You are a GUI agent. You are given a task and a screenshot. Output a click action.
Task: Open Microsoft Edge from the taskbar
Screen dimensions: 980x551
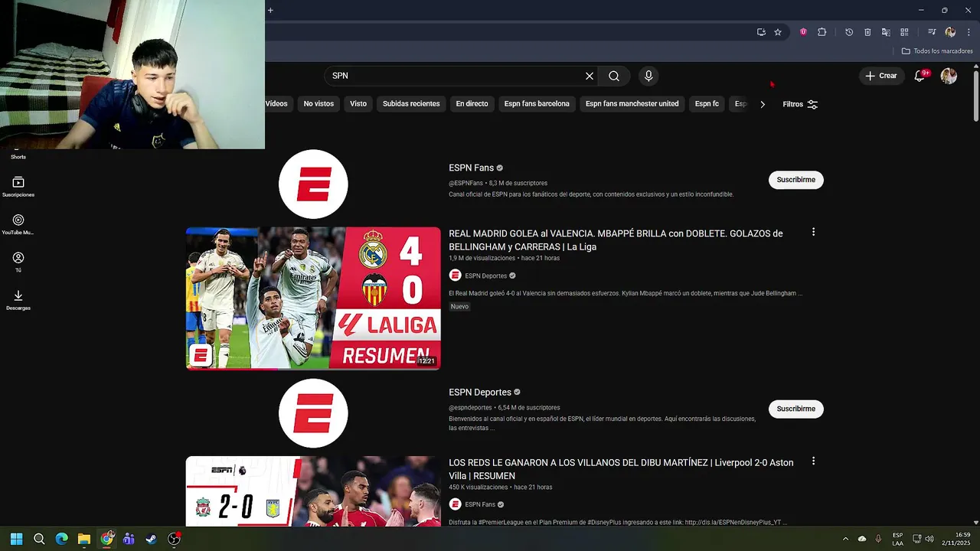point(61,539)
